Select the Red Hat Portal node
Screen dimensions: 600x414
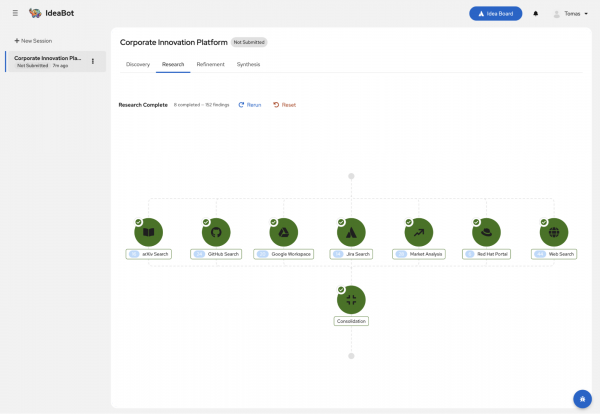pos(486,232)
